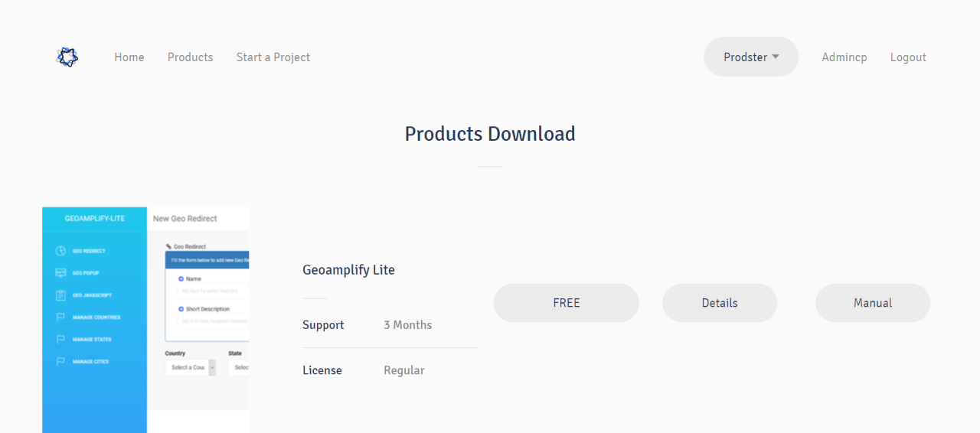980x433 pixels.
Task: Click the Geo Javascript clipboard icon
Action: click(60, 295)
